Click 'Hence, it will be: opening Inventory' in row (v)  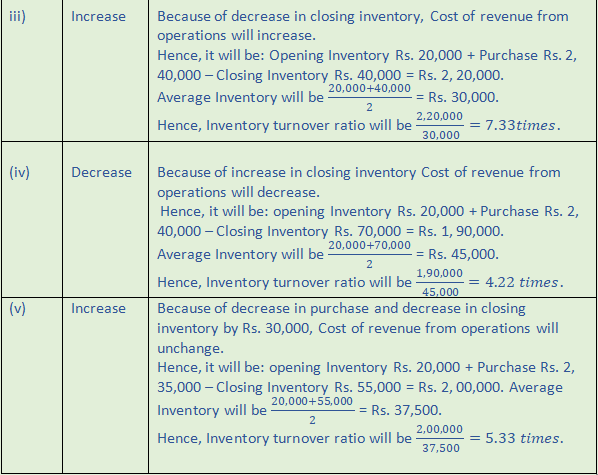pos(272,367)
